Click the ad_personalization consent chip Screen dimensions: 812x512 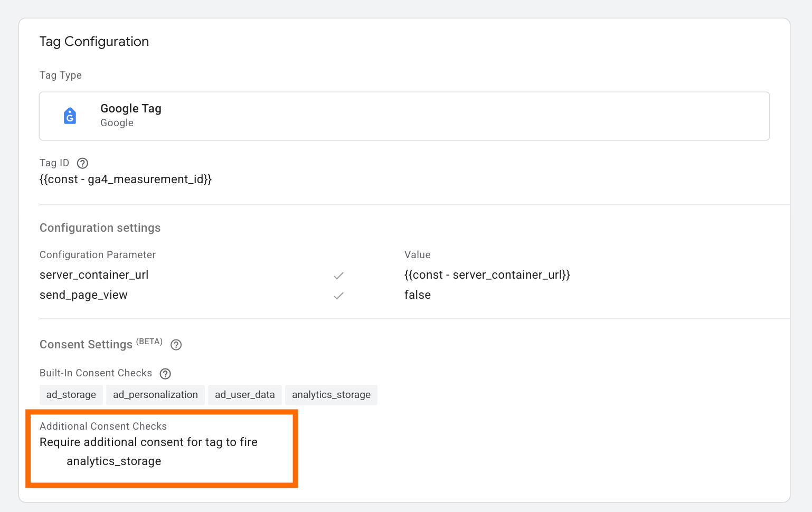[x=155, y=395]
